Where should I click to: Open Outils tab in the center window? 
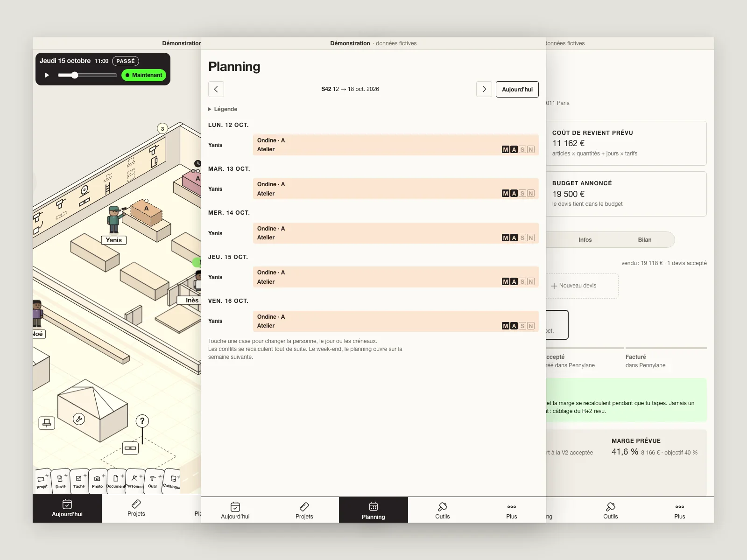coord(443,510)
